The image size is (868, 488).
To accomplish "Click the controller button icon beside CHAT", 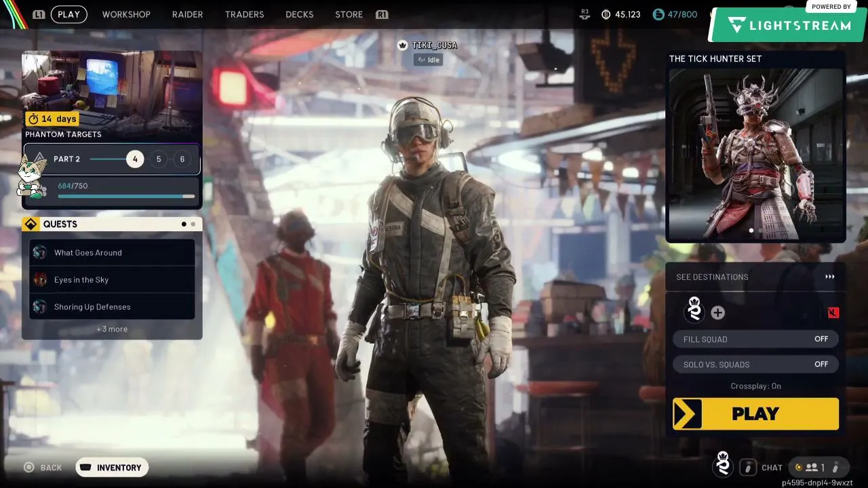I will 748,467.
